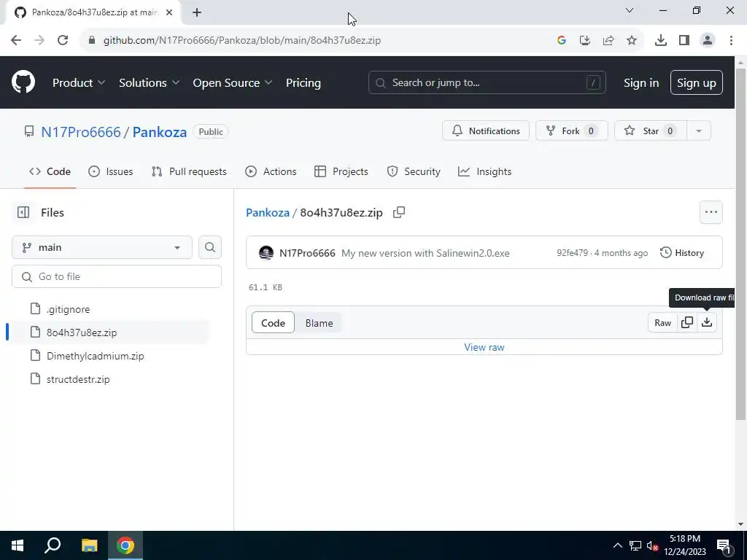This screenshot has height=560, width=747.
Task: Click the Pricing link
Action: 303,82
